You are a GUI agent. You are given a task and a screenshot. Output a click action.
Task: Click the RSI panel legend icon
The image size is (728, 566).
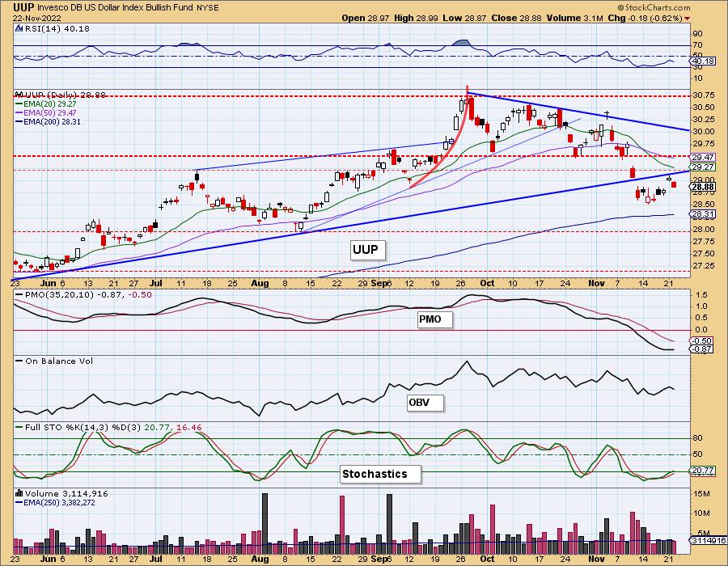(x=19, y=28)
